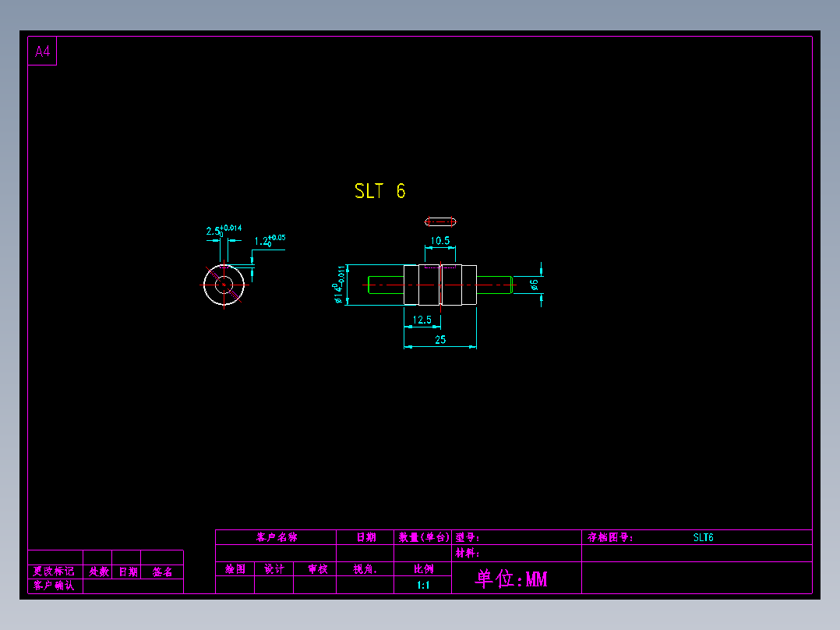Click the 客户名称 title block cell
The image size is (840, 630).
(x=277, y=537)
